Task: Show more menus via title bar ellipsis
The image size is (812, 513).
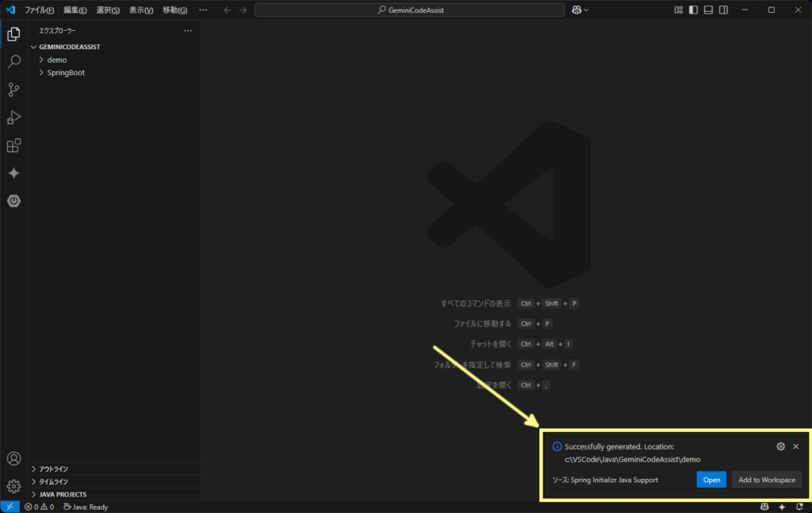Action: click(203, 10)
